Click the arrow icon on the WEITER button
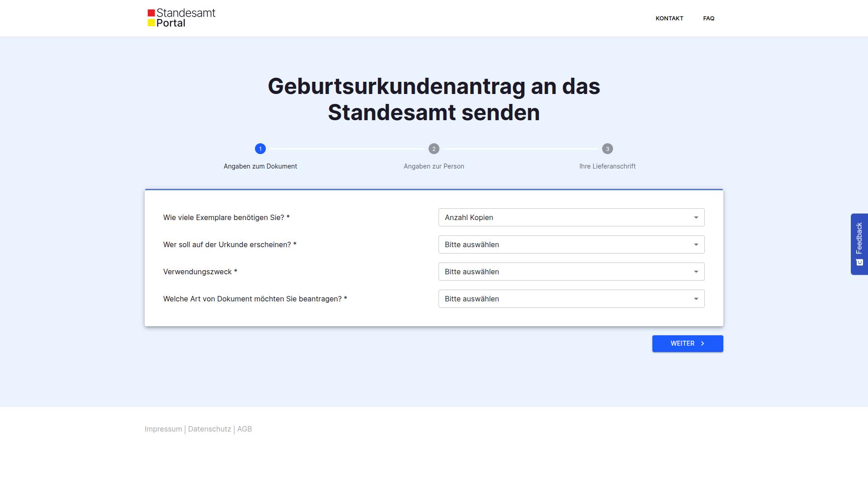 tap(702, 343)
